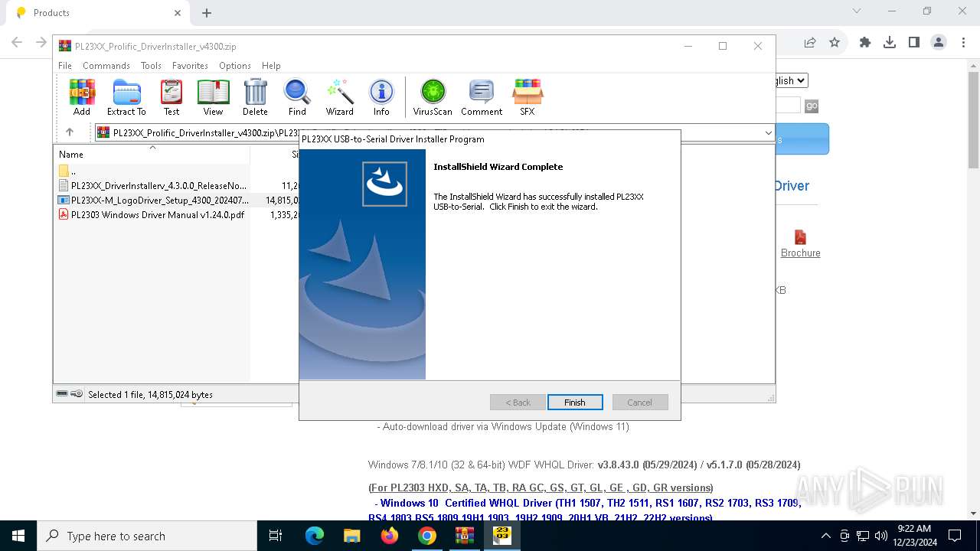This screenshot has width=980, height=551.
Task: Bookmark this page star icon
Action: (835, 43)
